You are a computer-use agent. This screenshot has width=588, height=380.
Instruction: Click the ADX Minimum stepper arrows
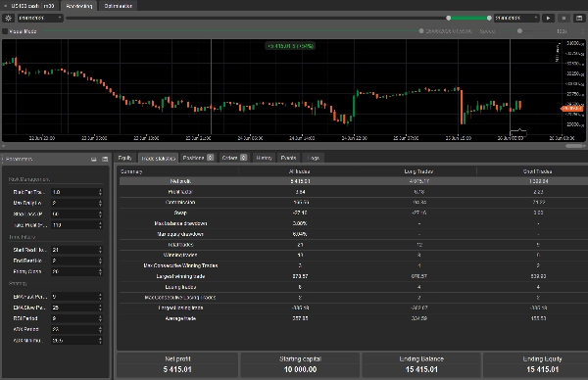pyautogui.click(x=100, y=341)
